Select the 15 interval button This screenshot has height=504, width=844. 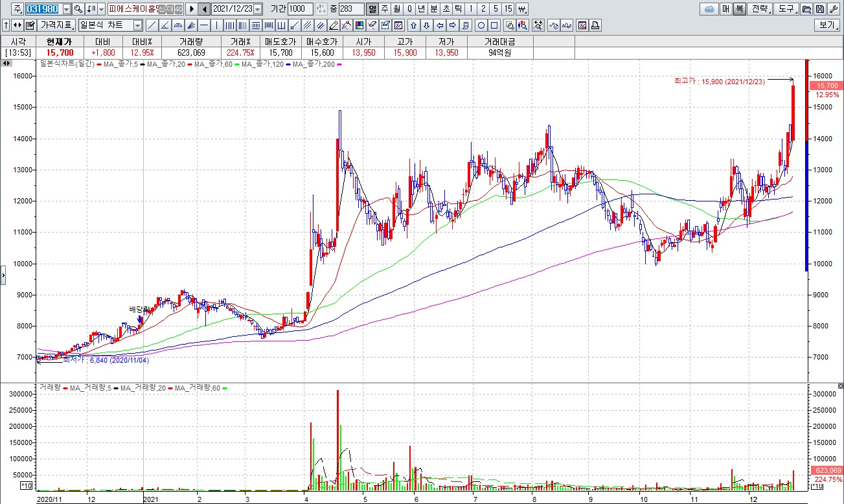coord(508,9)
